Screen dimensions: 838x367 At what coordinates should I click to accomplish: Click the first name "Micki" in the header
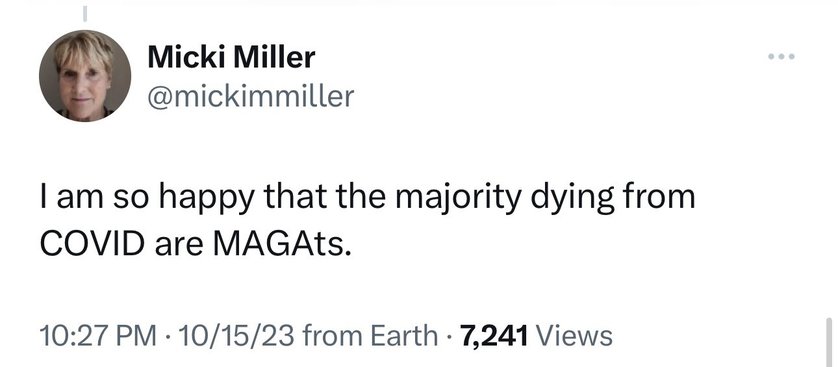tap(187, 57)
